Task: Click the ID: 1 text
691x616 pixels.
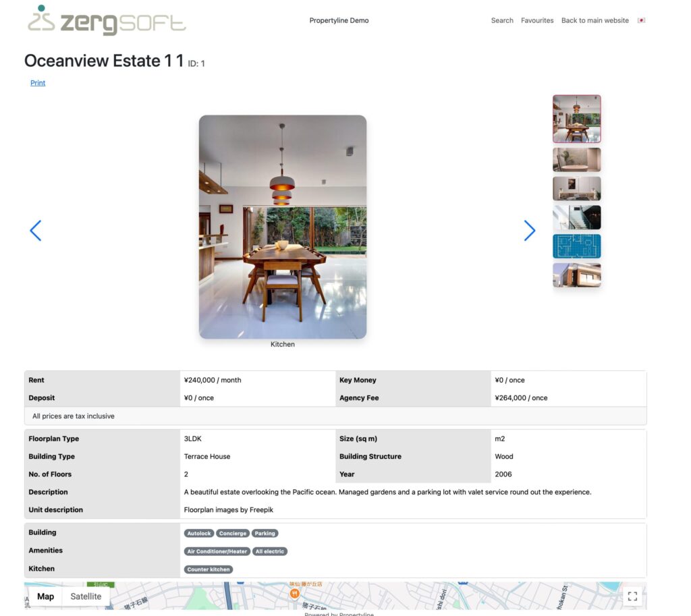Action: [x=196, y=63]
